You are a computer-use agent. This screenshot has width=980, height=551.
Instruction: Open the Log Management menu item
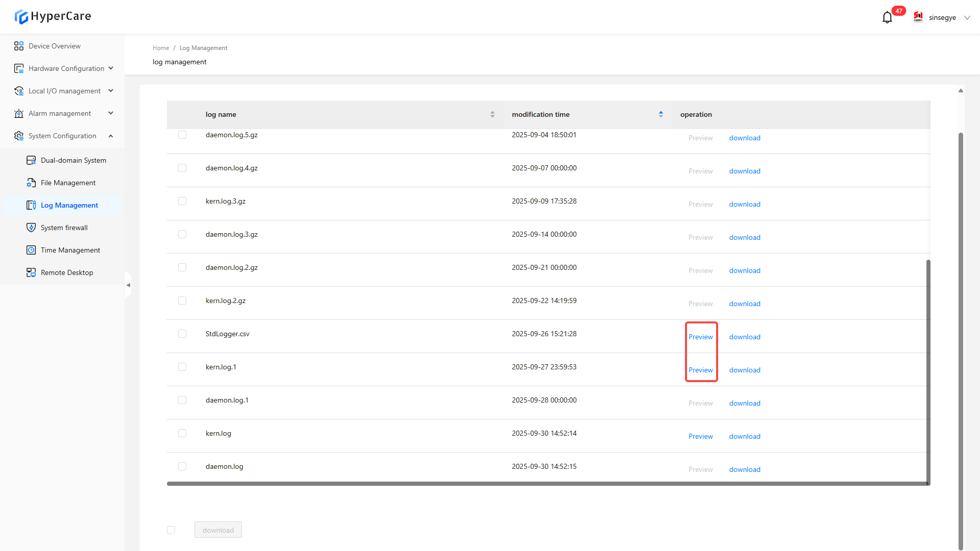pyautogui.click(x=69, y=205)
